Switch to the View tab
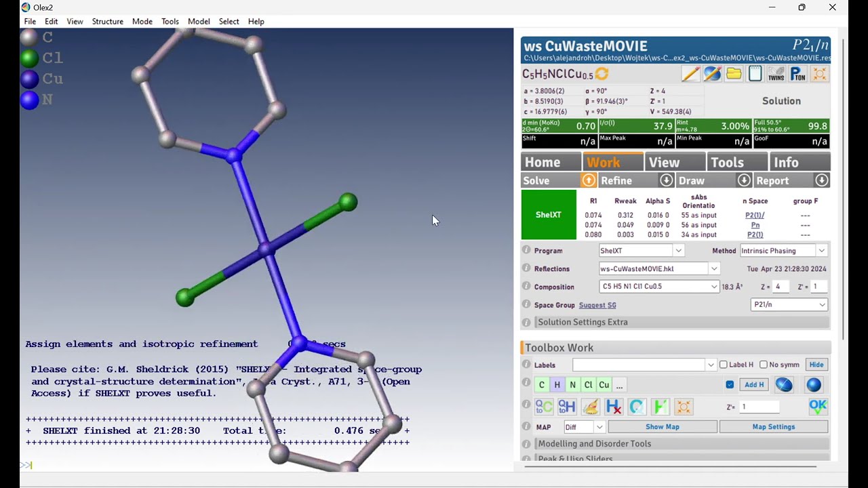The width and height of the screenshot is (868, 488). point(675,162)
